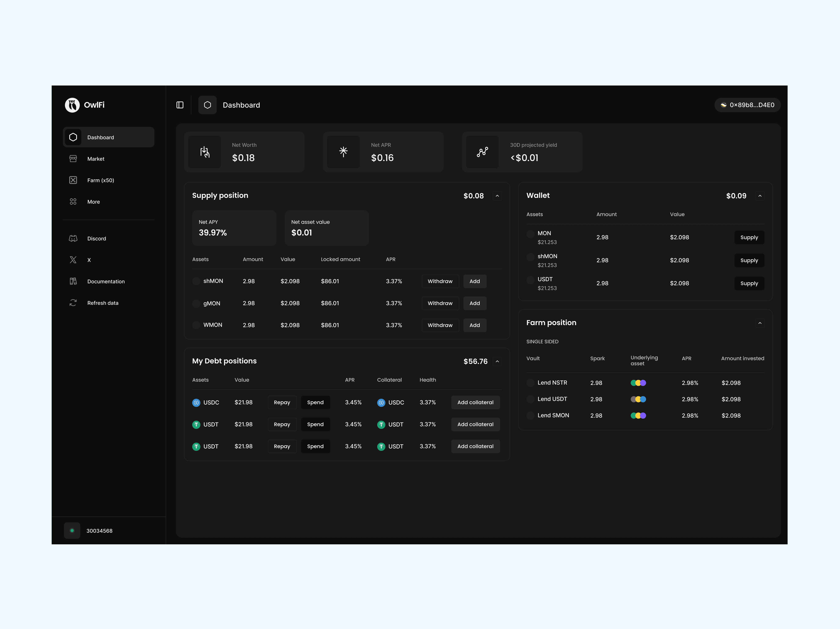The image size is (840, 629).
Task: Click the OwlFi owl logo
Action: click(72, 105)
